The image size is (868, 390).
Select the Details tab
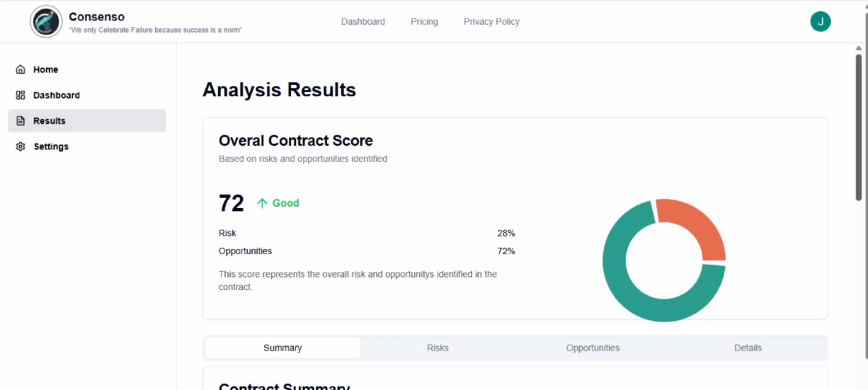tap(748, 348)
